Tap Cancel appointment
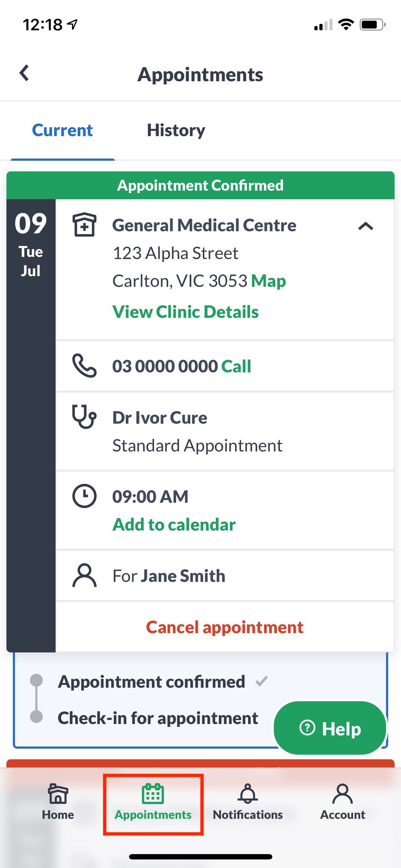Screen dimensions: 401x868 (x=225, y=627)
